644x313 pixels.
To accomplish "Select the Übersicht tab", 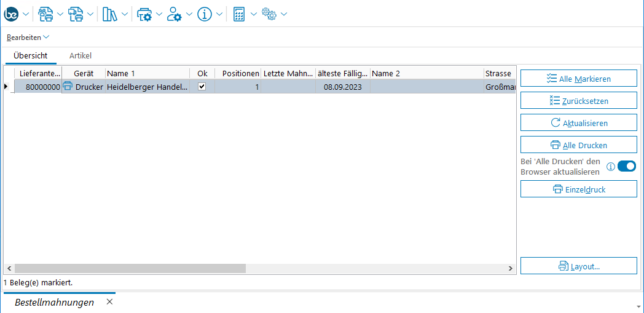I will coord(30,56).
